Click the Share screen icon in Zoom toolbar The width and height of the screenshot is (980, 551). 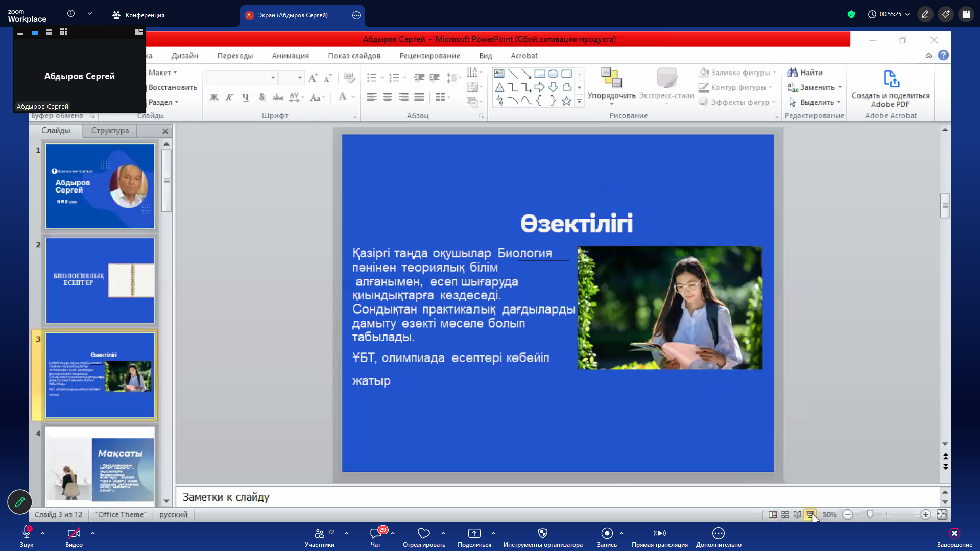pyautogui.click(x=474, y=534)
